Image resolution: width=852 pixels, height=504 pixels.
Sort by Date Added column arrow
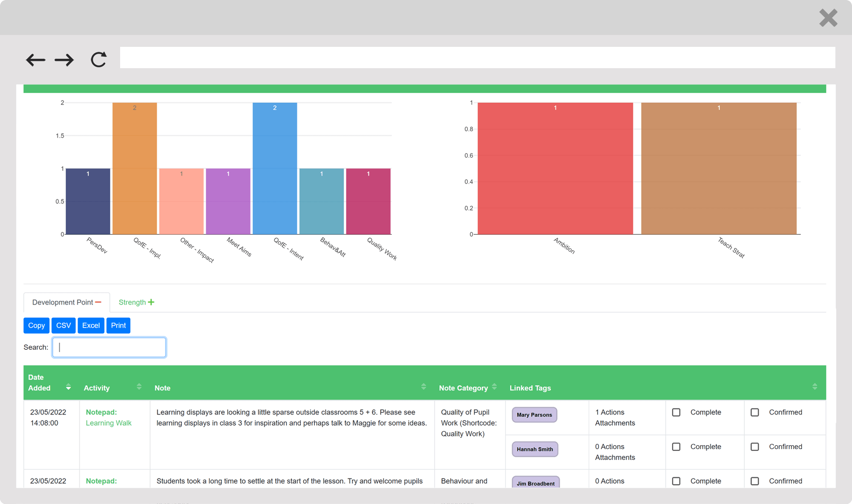click(x=68, y=387)
